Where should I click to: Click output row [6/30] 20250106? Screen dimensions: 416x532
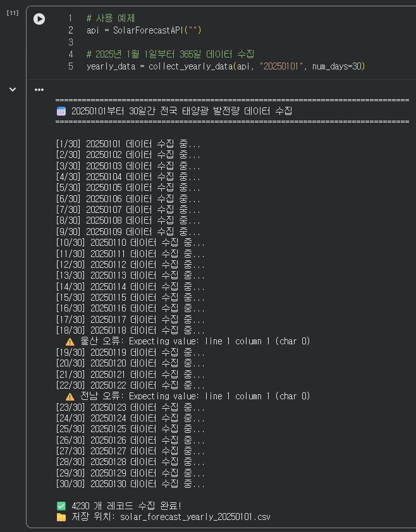pos(128,199)
